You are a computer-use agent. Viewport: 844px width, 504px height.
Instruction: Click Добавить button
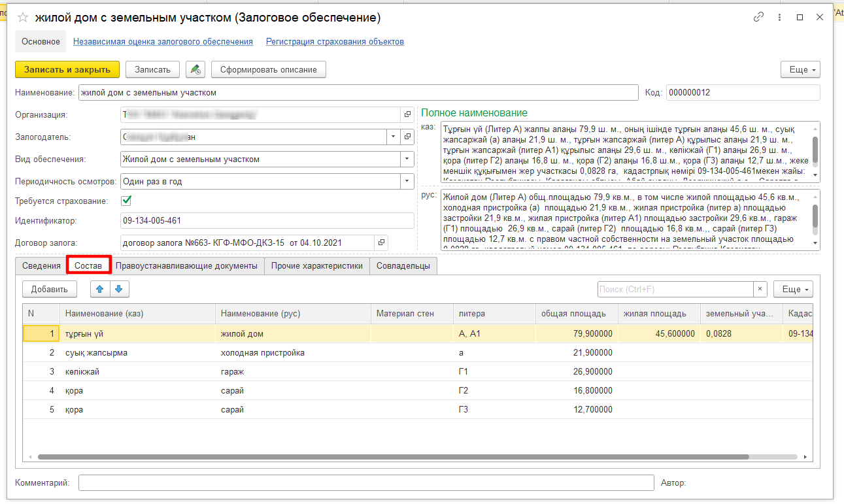[50, 289]
